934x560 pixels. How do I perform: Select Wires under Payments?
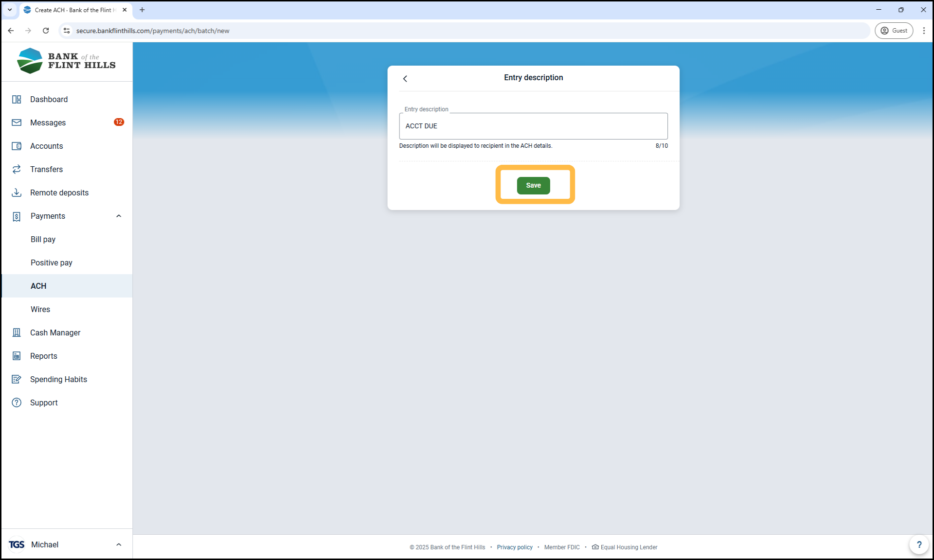(40, 309)
